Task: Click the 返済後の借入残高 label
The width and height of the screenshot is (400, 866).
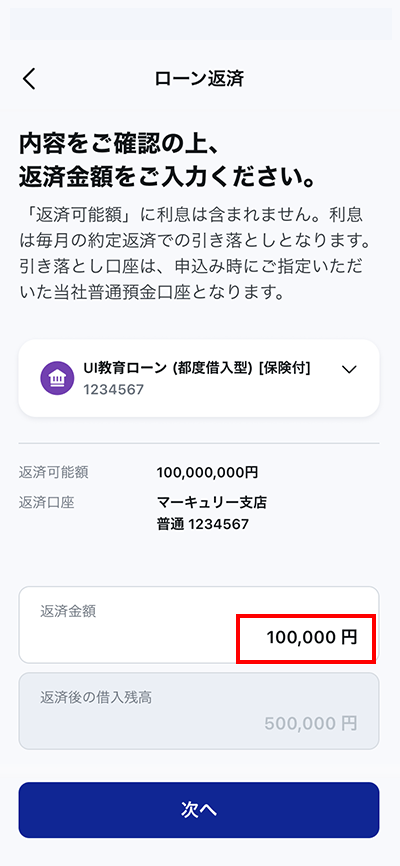Action: [96, 698]
